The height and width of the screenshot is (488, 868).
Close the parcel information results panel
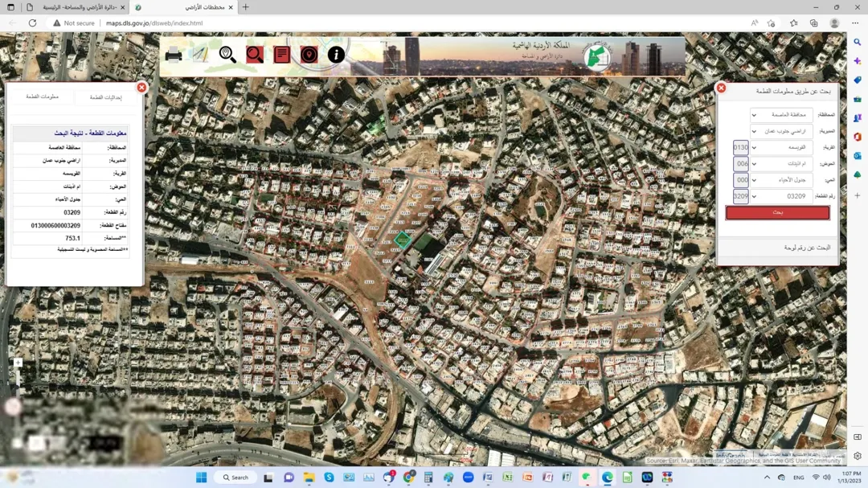[x=141, y=88]
